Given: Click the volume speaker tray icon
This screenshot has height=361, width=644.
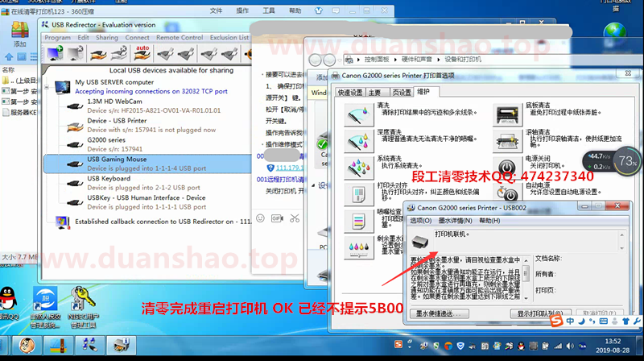Looking at the screenshot, I should (570, 346).
